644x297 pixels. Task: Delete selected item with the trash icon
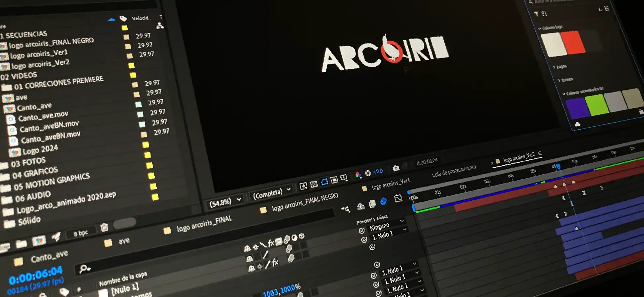[x=104, y=227]
